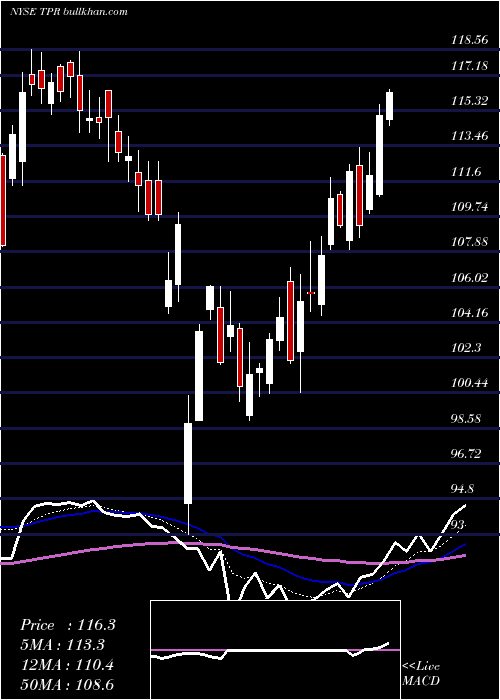Select the 94.8 price axis label
This screenshot has width=500, height=700.
coord(463,489)
